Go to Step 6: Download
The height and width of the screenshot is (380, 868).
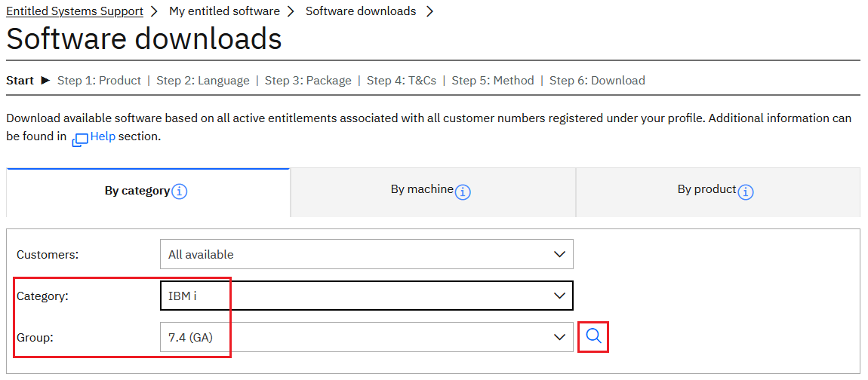(597, 81)
